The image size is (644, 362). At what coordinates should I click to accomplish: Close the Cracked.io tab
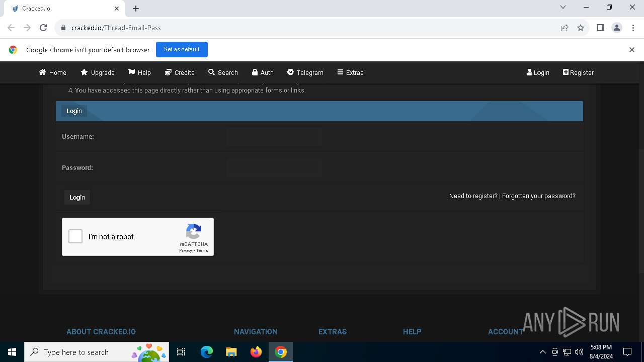tap(117, 9)
